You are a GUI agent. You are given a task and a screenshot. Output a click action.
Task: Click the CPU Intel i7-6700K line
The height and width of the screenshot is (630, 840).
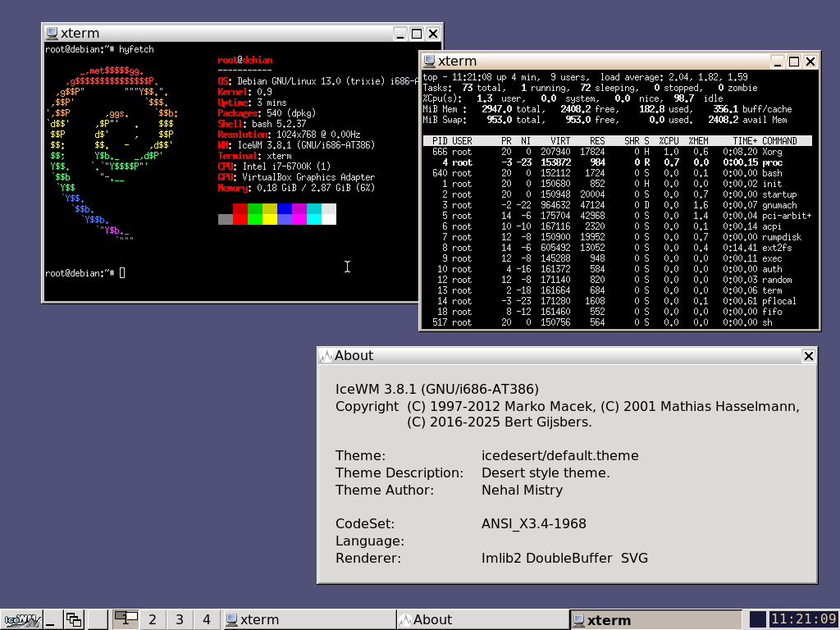pyautogui.click(x=274, y=167)
